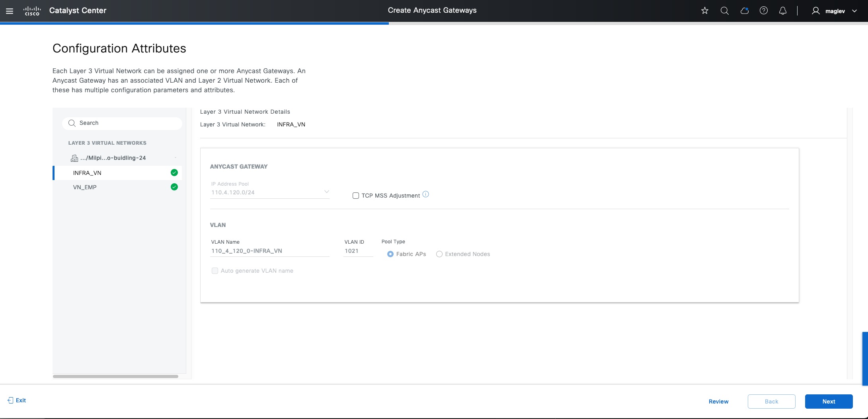Toggle Auto generate VLAN name
The height and width of the screenshot is (419, 868).
tap(215, 271)
